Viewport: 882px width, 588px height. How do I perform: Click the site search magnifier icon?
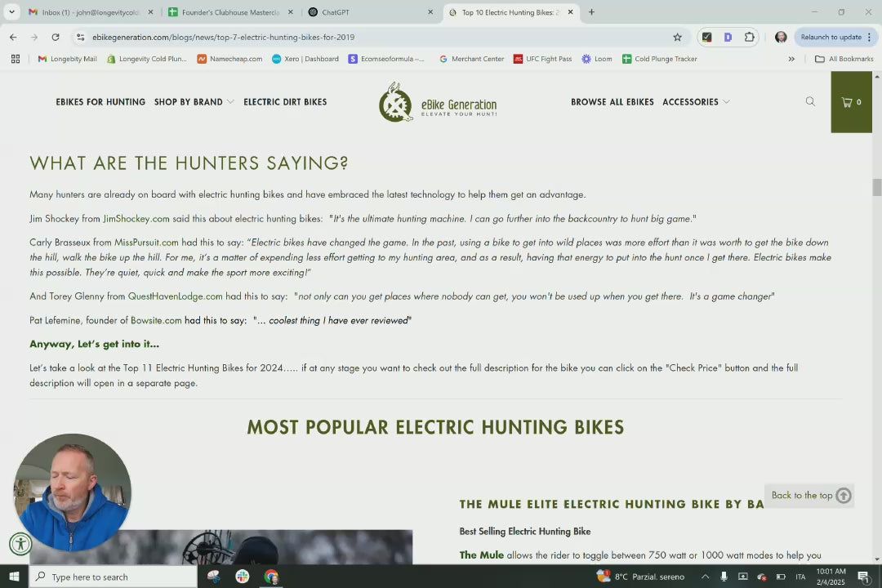(810, 102)
